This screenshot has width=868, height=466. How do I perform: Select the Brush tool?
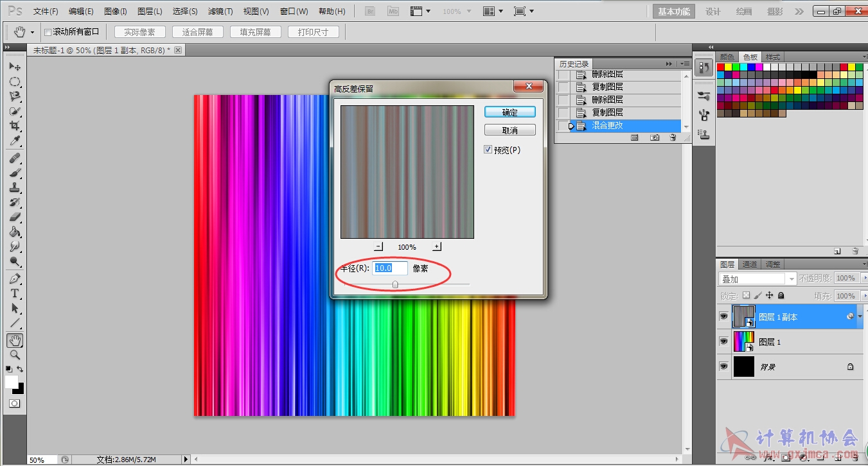coord(15,173)
